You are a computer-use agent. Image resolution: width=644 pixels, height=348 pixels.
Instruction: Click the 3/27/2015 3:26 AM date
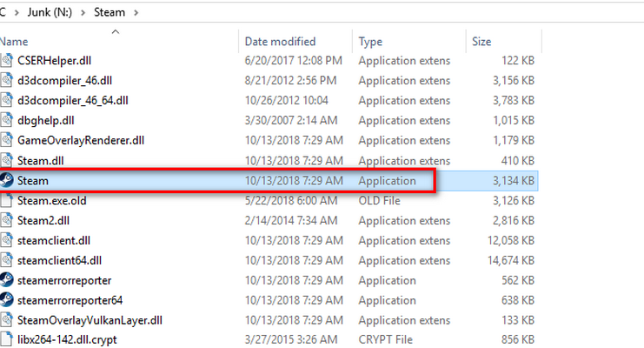[291, 340]
